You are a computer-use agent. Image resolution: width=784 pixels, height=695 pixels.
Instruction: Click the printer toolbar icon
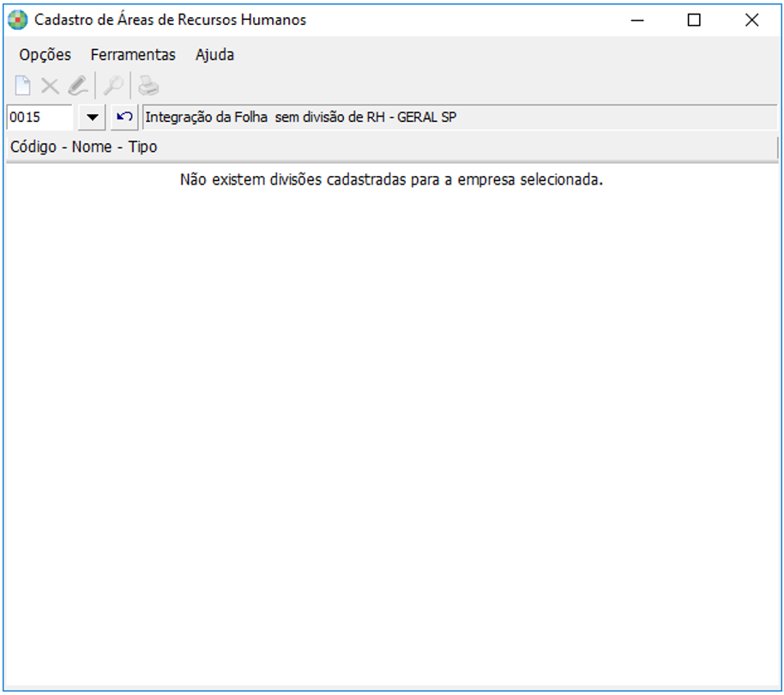pyautogui.click(x=148, y=86)
